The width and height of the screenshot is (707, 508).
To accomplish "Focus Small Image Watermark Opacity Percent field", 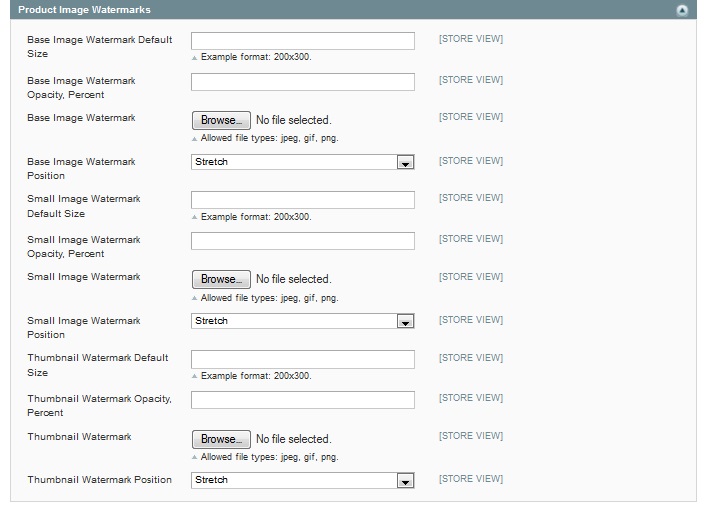I will click(303, 241).
